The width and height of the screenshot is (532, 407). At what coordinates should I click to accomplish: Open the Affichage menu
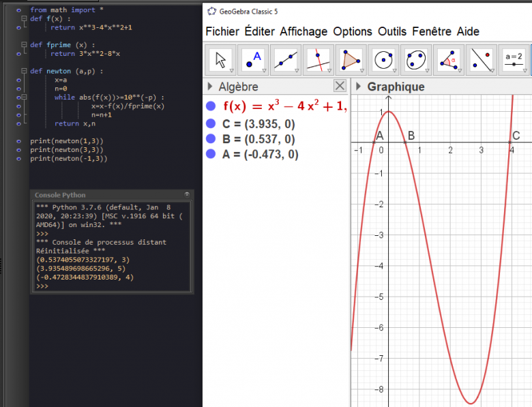click(x=304, y=31)
